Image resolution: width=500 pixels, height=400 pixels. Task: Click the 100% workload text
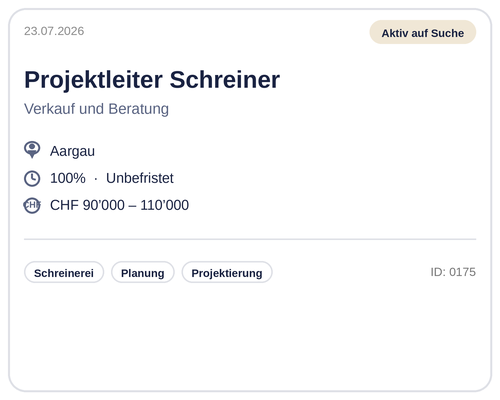[68, 178]
